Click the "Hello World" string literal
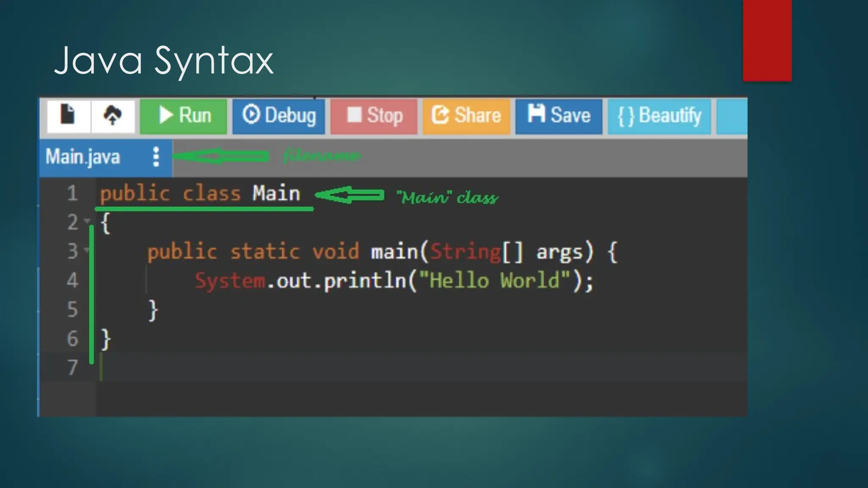The width and height of the screenshot is (868, 488). pyautogui.click(x=494, y=280)
